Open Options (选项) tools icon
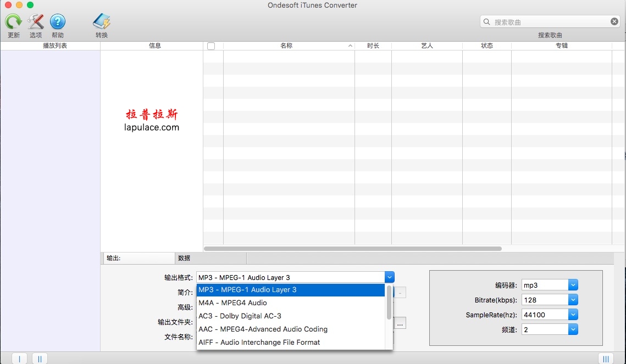This screenshot has width=626, height=364. coord(36,21)
